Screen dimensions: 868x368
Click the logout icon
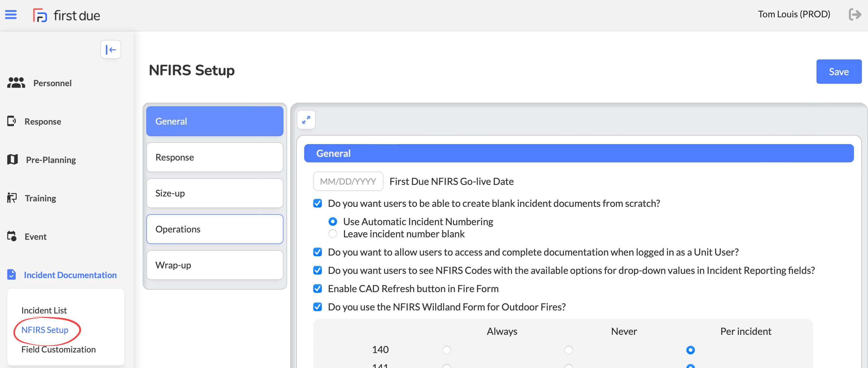click(855, 15)
